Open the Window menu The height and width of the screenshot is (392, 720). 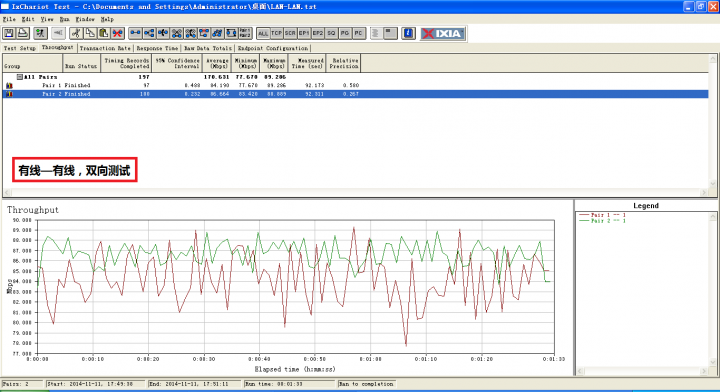point(85,19)
